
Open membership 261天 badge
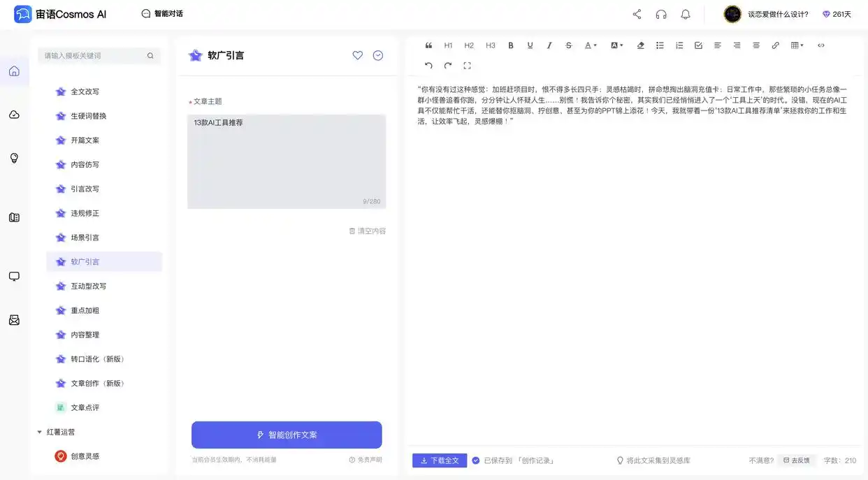click(837, 14)
